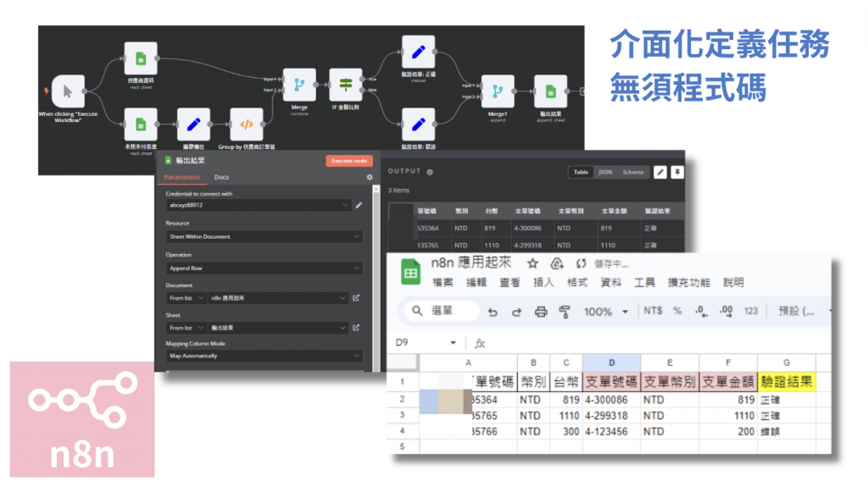Screen dimensions: 868x487
Task: Star the n8n 應用起來 spreadsheet
Action: tap(532, 263)
